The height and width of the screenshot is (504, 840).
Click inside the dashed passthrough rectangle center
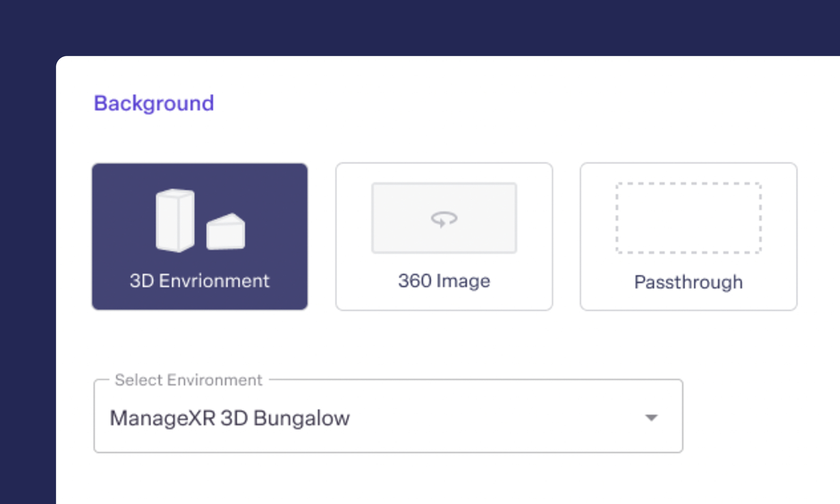coord(688,218)
